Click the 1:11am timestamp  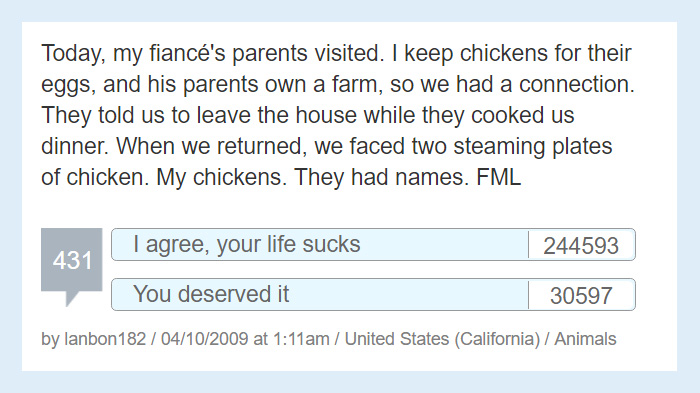point(301,339)
